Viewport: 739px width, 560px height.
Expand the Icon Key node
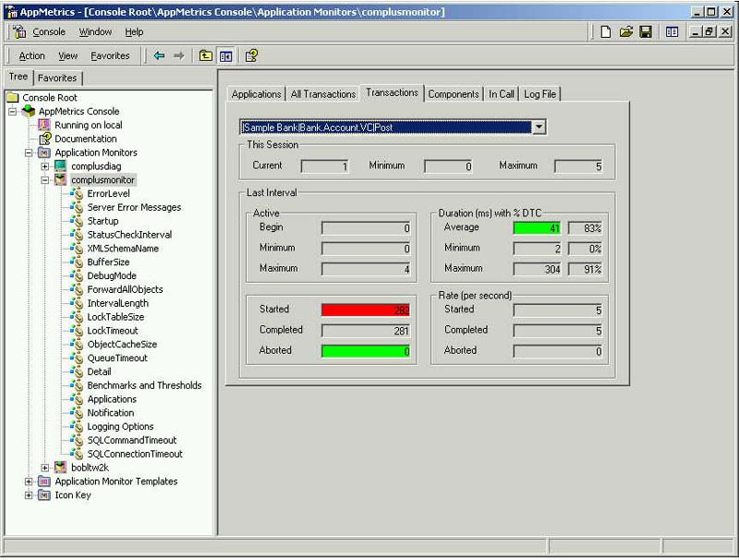(x=29, y=495)
